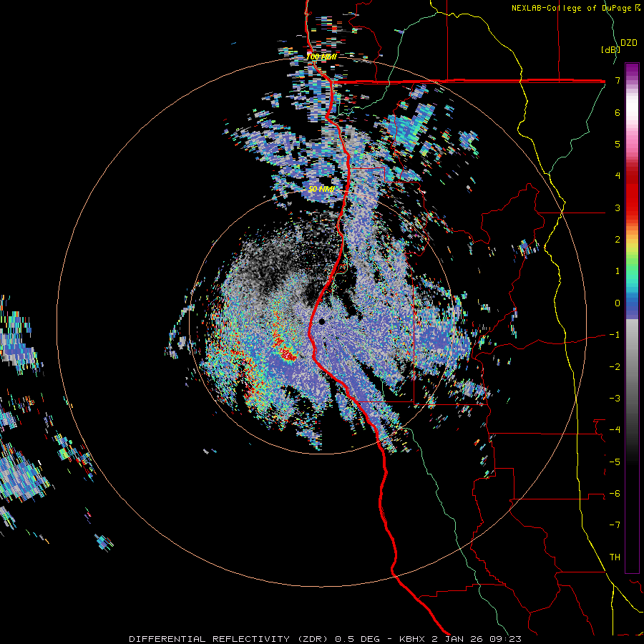The image size is (644, 644).
Task: Click the 0 value on the scale
Action: click(618, 303)
